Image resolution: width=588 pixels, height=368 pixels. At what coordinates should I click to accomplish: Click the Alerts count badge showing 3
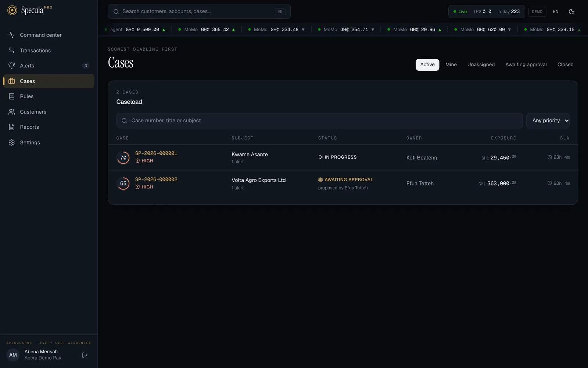pos(86,66)
